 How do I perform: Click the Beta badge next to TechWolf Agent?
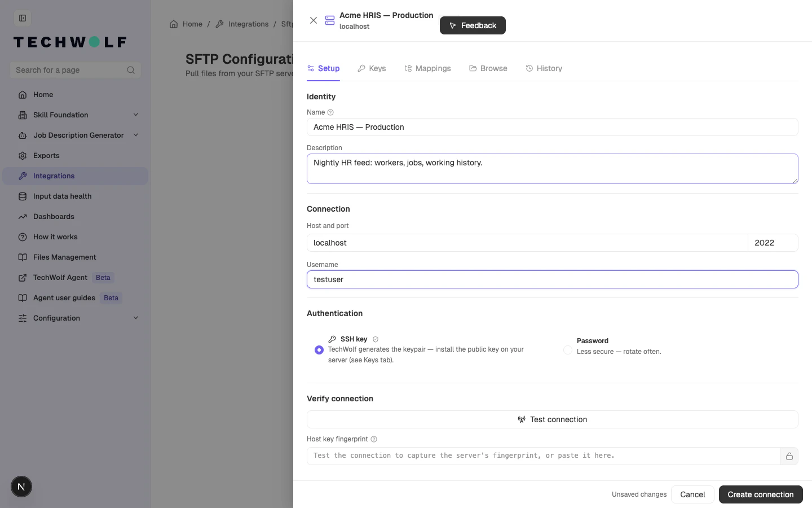103,278
